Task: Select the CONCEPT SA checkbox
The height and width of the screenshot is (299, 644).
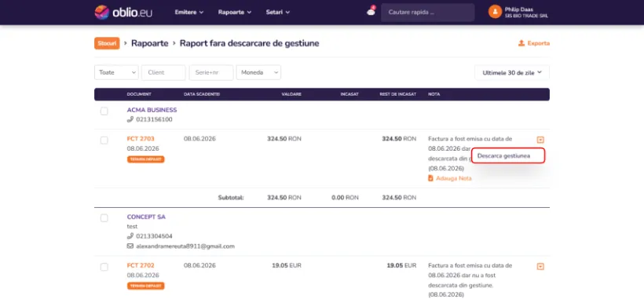Action: coord(104,218)
